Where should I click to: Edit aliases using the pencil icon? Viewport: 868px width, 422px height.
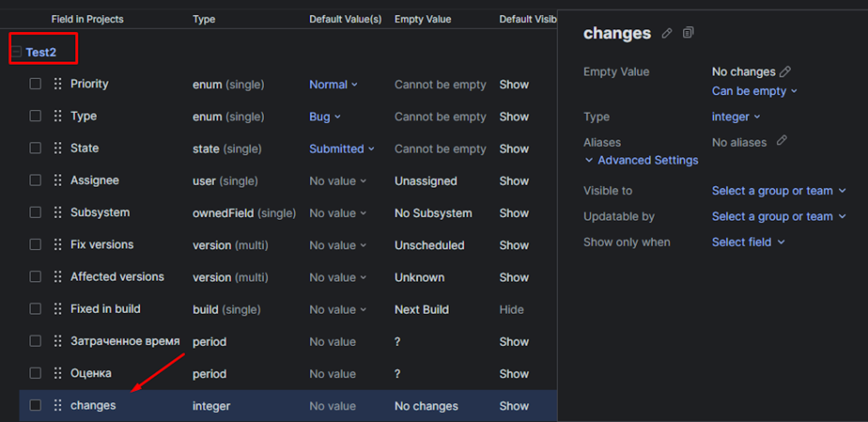point(782,141)
